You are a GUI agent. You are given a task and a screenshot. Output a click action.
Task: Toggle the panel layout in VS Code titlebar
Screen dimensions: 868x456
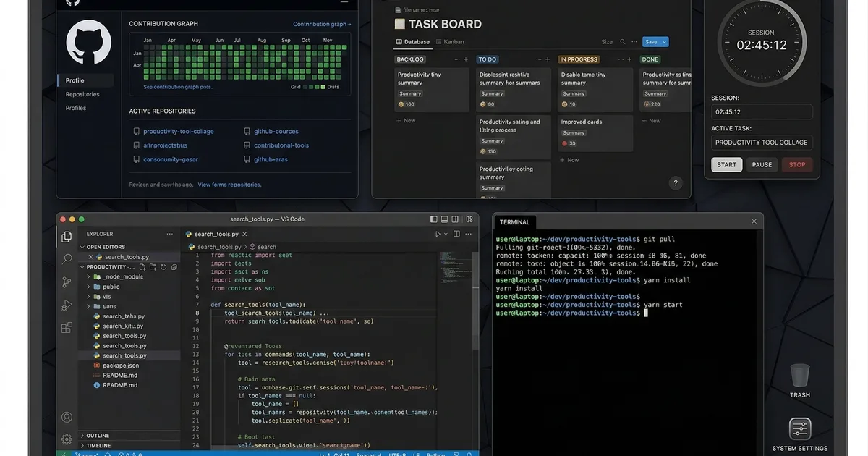(x=444, y=220)
